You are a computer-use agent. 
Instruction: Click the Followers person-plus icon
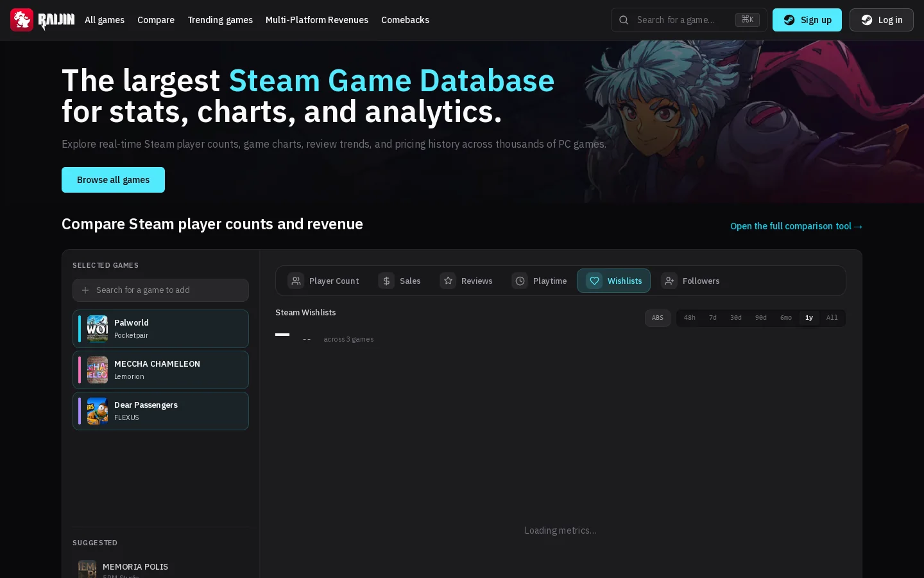669,281
